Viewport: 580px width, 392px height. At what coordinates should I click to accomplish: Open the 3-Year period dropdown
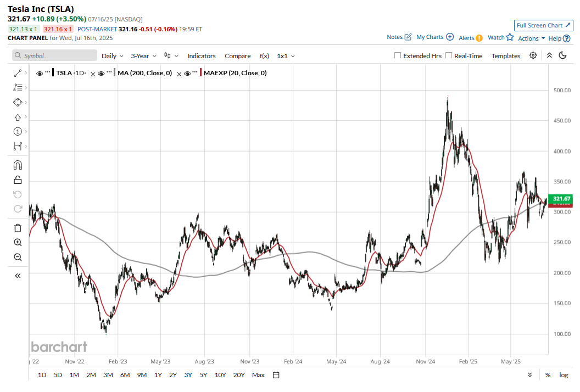143,56
